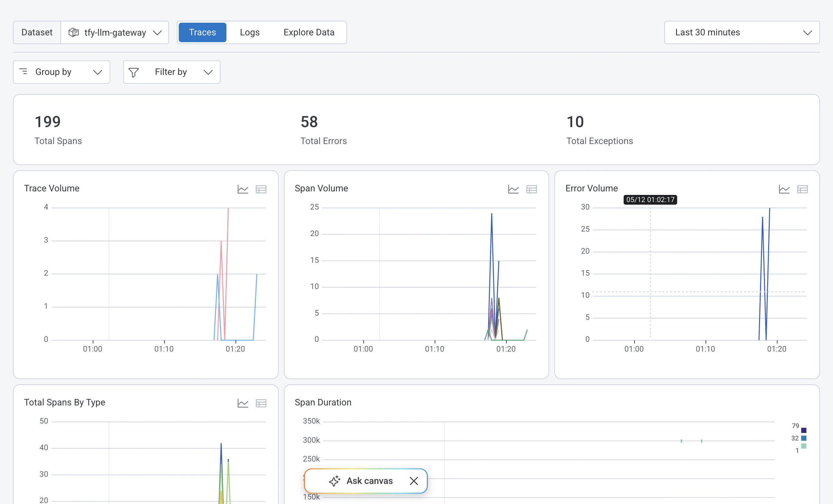
Task: Show Error Volume as line chart
Action: click(784, 189)
